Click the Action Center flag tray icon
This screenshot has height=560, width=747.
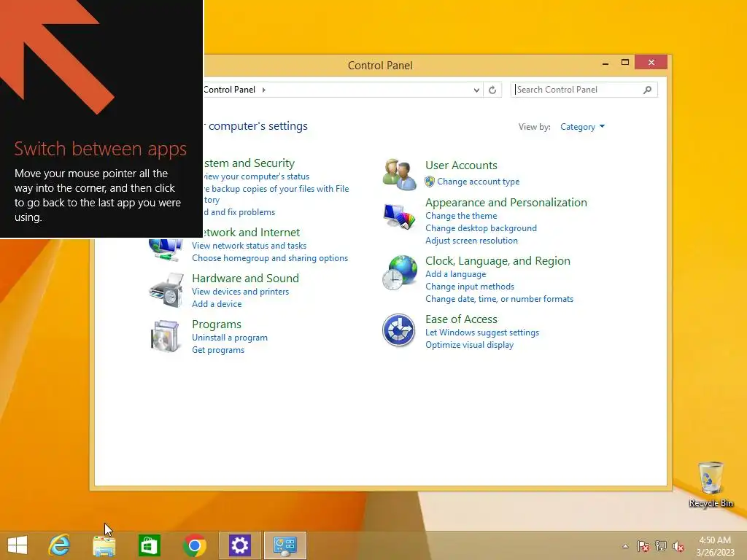click(643, 546)
